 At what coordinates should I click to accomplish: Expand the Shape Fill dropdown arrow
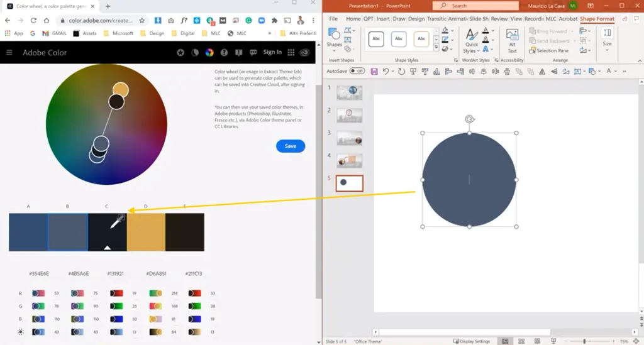[x=452, y=31]
